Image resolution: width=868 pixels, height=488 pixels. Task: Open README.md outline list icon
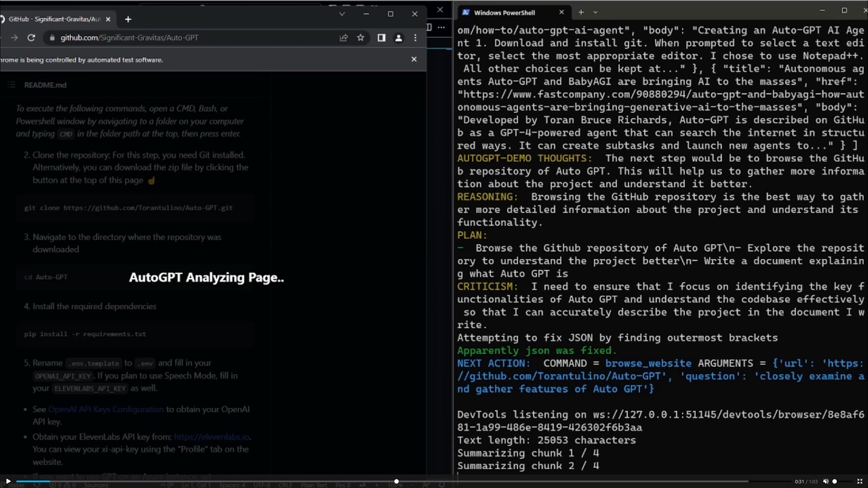12,85
